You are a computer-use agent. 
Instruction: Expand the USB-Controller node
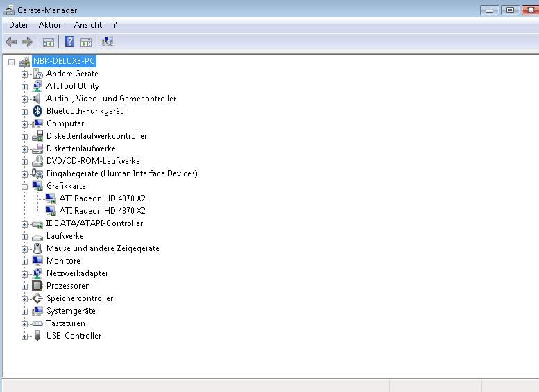pyautogui.click(x=24, y=336)
